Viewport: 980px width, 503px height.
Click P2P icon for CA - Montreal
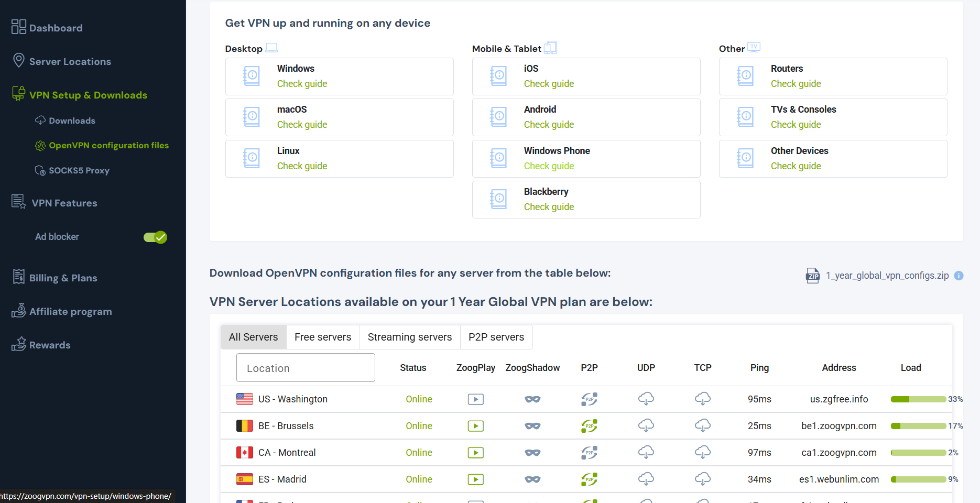(x=589, y=453)
